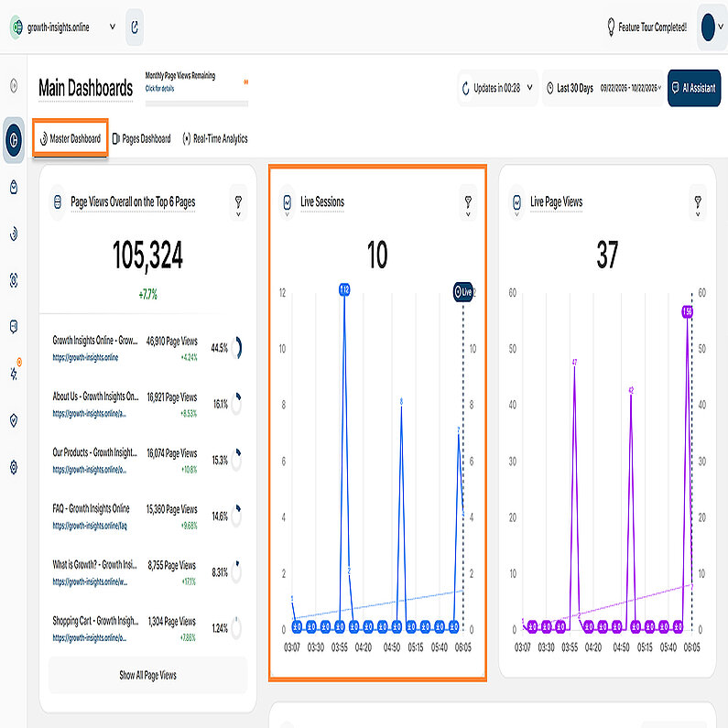Open the site link icon next to the domain
728x728 pixels.
[135, 27]
